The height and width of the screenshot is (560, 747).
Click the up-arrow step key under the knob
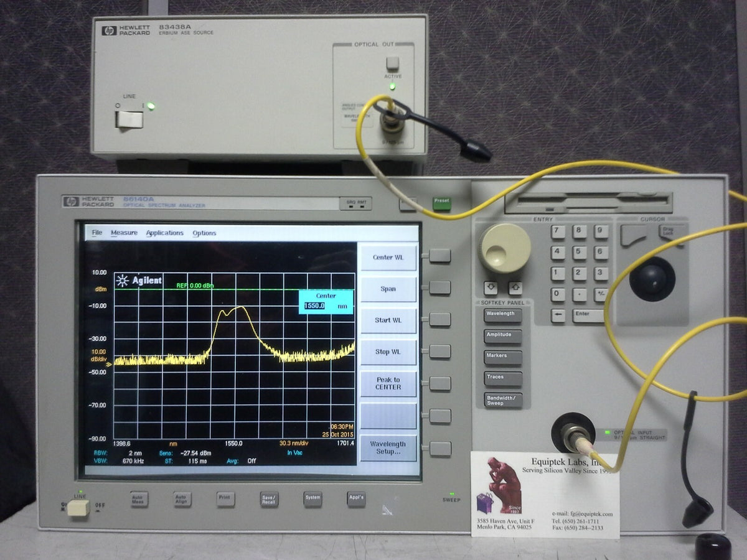[x=514, y=289]
